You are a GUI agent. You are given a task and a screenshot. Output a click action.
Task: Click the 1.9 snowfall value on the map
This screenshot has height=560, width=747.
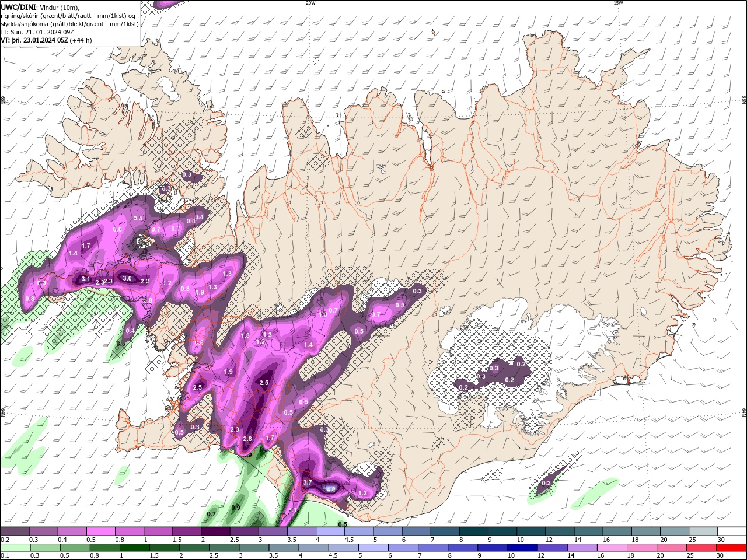pos(228,372)
